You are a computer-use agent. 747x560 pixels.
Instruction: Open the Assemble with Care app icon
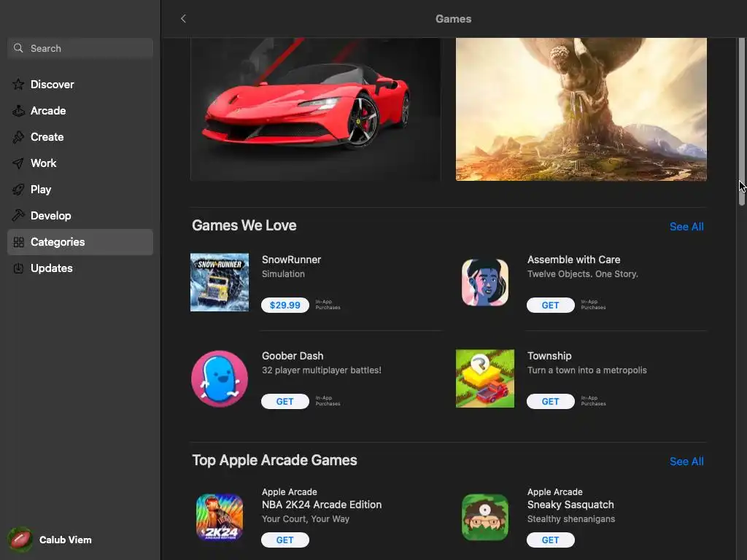[485, 282]
